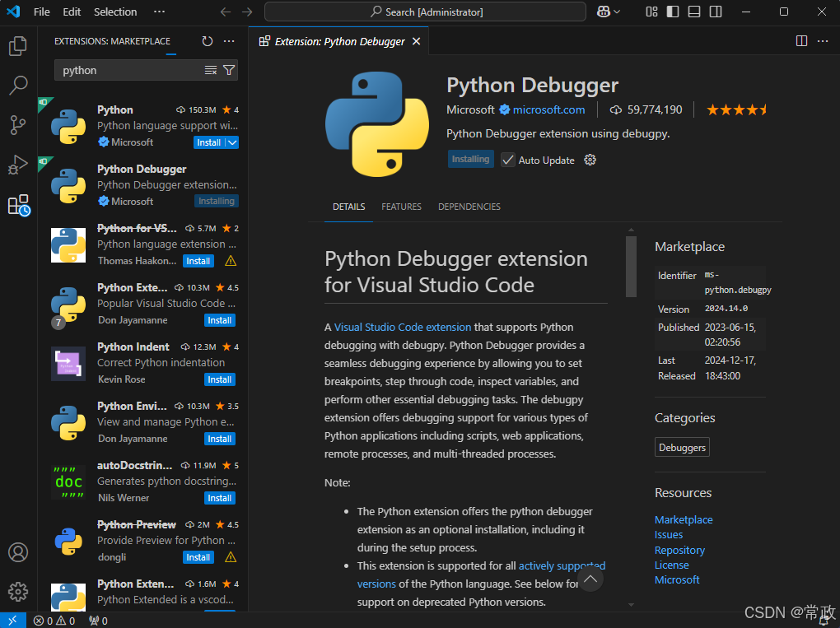Open the Search view in activity bar
The height and width of the screenshot is (628, 840).
pos(18,85)
